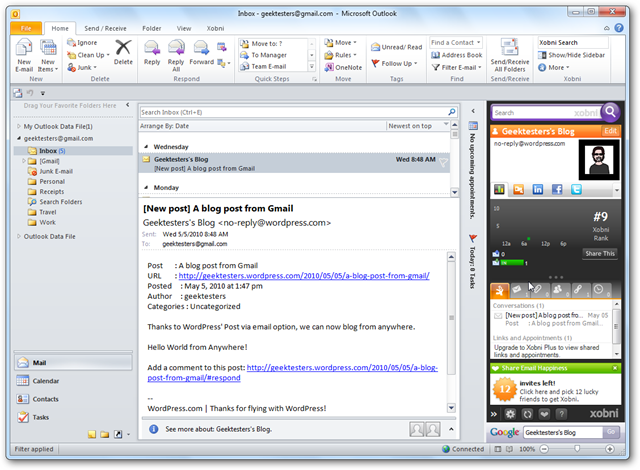
Task: Click the Google search Go button
Action: (x=611, y=432)
